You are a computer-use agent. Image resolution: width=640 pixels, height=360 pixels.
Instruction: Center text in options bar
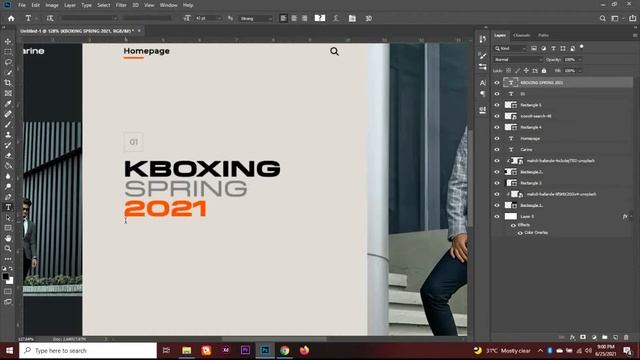pos(294,18)
